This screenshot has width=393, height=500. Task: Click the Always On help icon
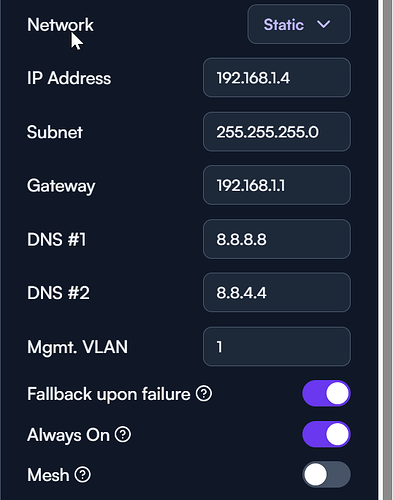[123, 435]
